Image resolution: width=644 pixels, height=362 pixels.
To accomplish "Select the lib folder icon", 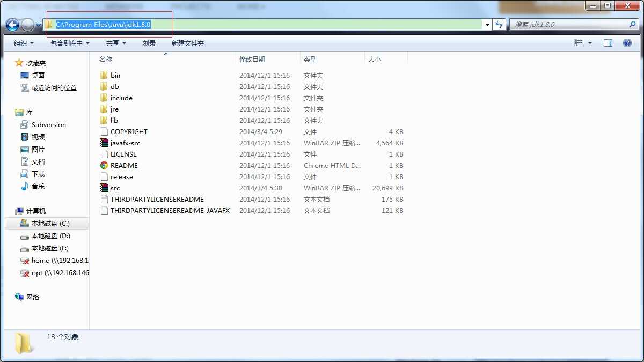I will click(x=104, y=120).
